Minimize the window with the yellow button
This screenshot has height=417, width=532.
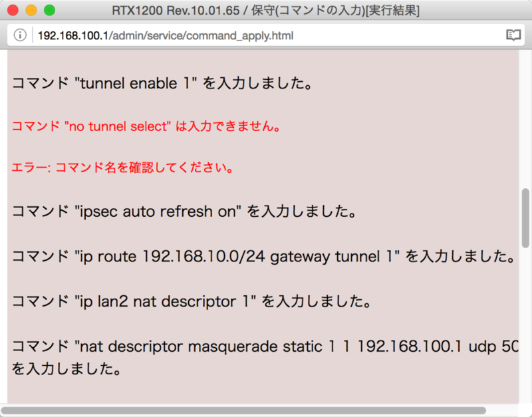(31, 11)
